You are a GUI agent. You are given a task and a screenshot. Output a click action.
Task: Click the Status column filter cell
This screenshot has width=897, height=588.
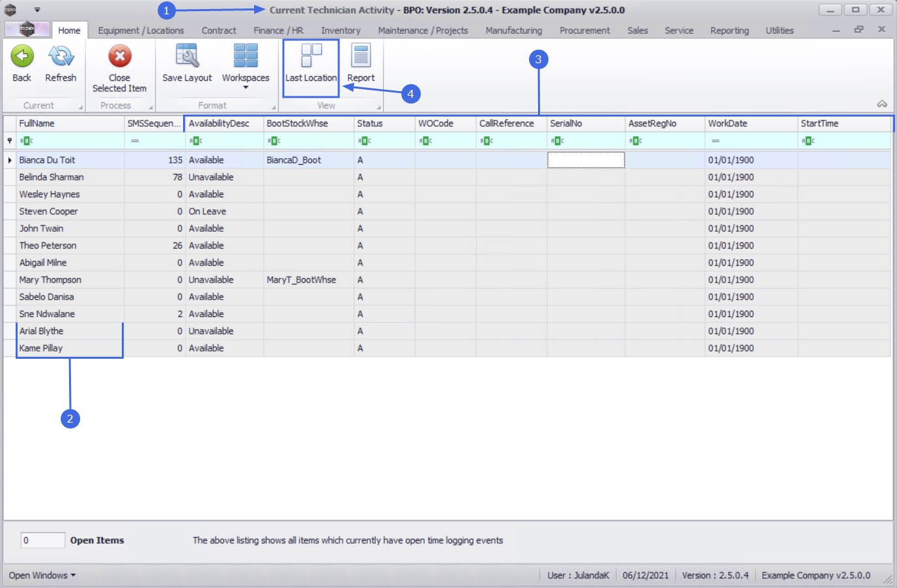pos(385,141)
